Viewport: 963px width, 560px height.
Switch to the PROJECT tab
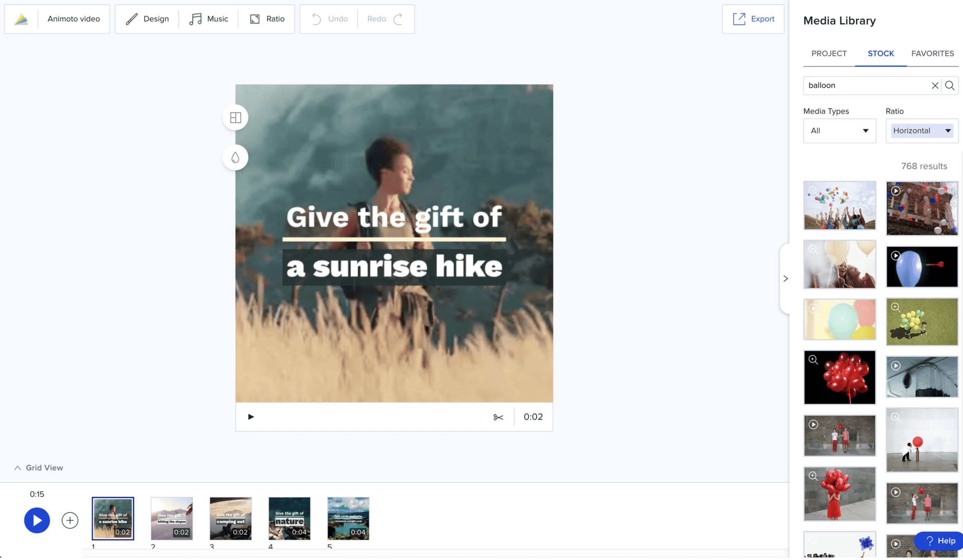point(829,53)
